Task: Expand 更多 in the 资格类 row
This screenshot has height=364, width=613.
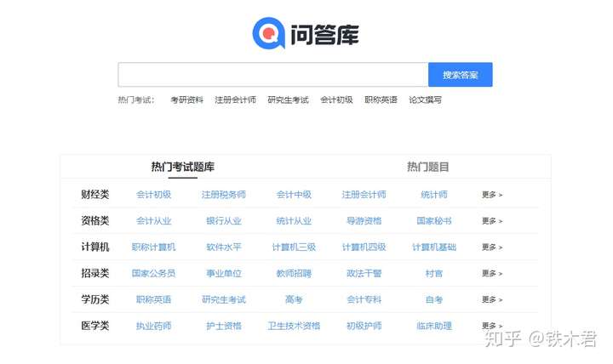Action: pos(492,221)
